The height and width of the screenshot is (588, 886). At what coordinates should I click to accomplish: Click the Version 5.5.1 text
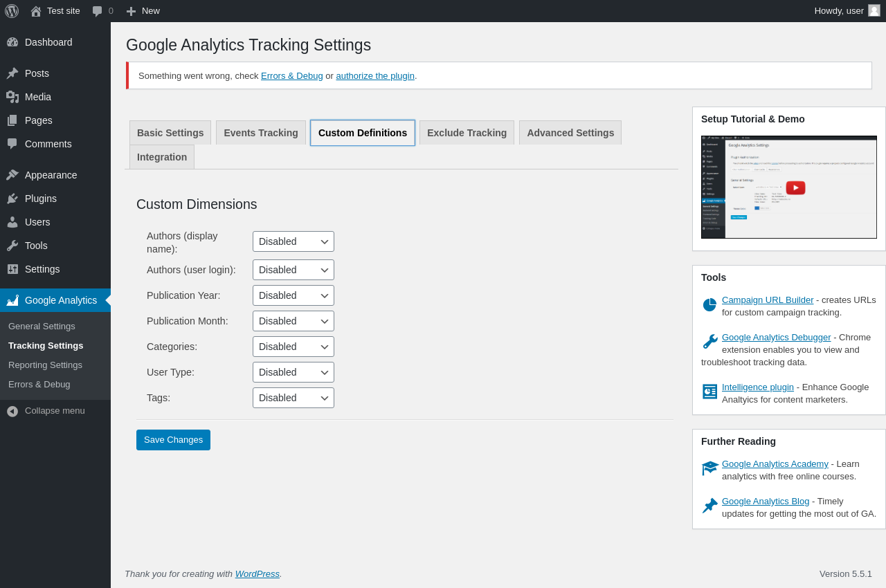(x=846, y=573)
